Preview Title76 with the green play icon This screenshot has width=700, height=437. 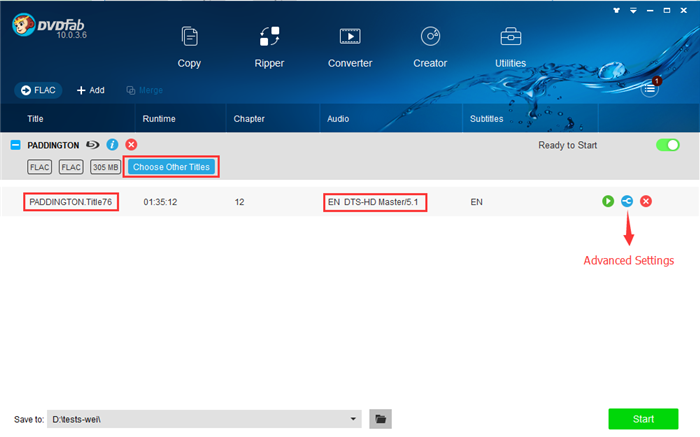pyautogui.click(x=608, y=201)
